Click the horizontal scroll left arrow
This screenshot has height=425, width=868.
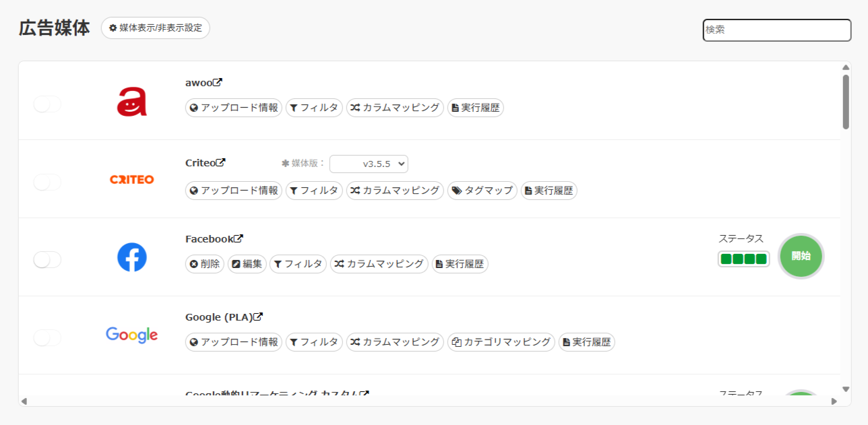(x=24, y=401)
